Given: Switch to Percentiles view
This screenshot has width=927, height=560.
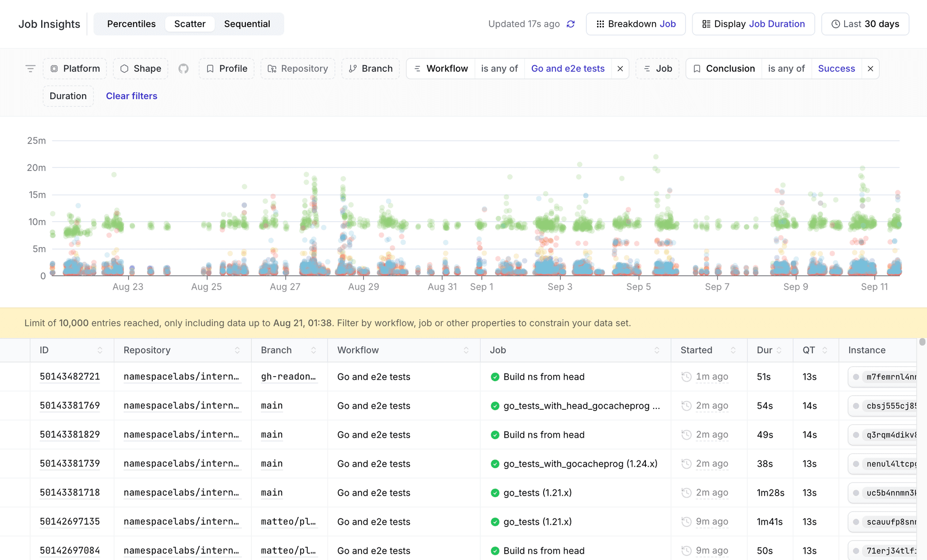Looking at the screenshot, I should (131, 24).
